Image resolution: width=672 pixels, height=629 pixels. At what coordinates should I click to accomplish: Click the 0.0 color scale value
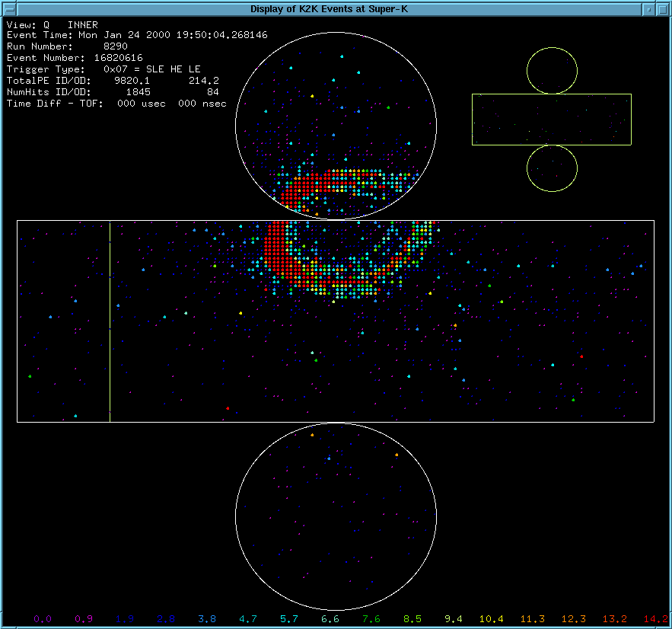click(43, 619)
